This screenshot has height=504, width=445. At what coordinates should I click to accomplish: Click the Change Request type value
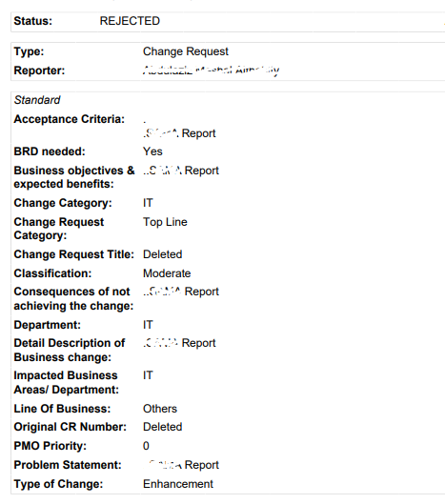(186, 51)
